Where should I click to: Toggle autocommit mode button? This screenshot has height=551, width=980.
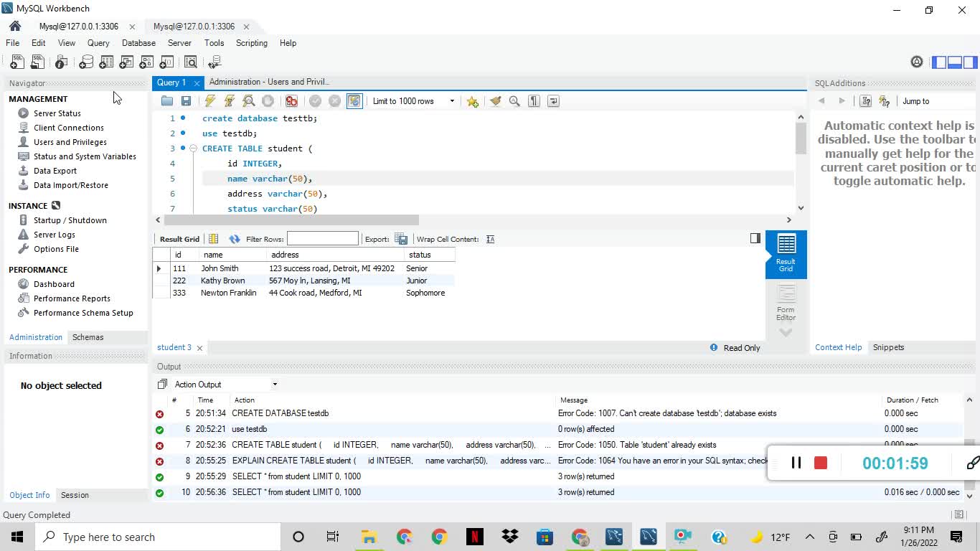354,101
